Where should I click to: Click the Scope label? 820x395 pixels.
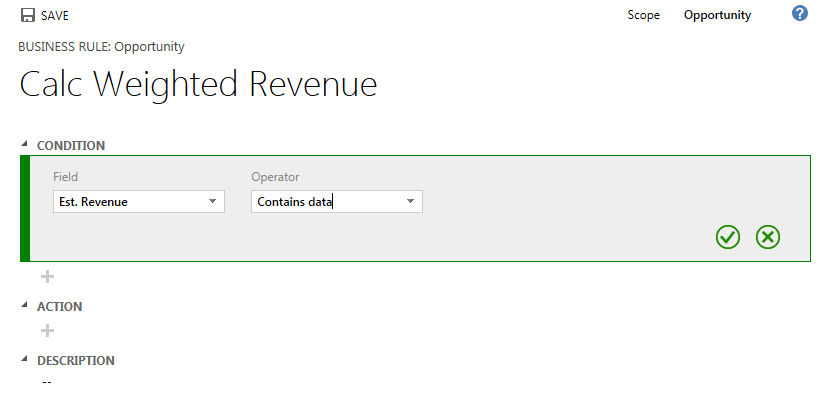click(x=643, y=15)
